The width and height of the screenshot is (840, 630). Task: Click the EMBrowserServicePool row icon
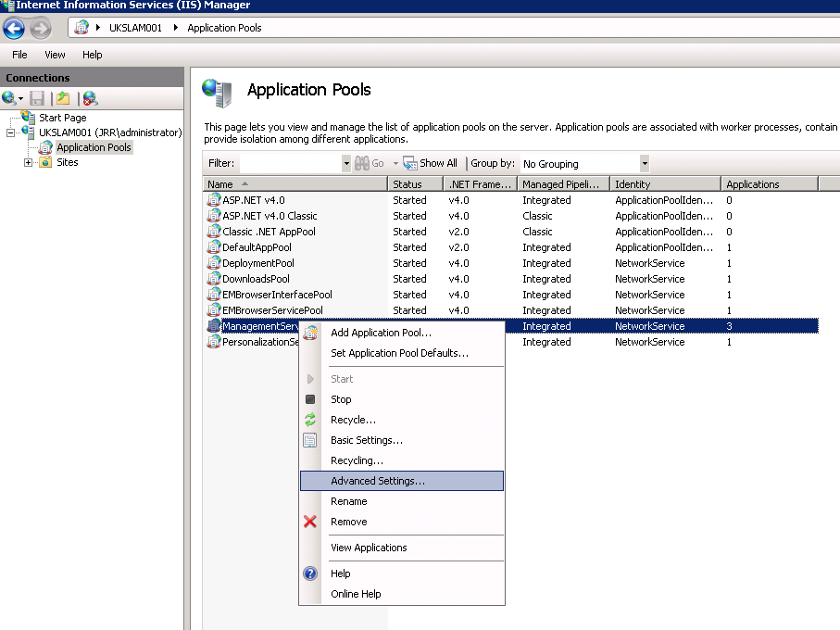coord(214,310)
